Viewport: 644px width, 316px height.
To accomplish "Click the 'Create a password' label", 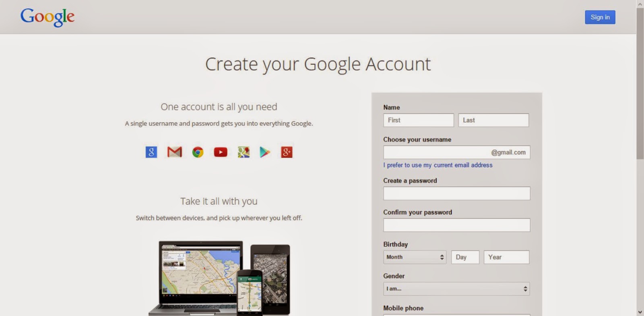I will coord(410,181).
